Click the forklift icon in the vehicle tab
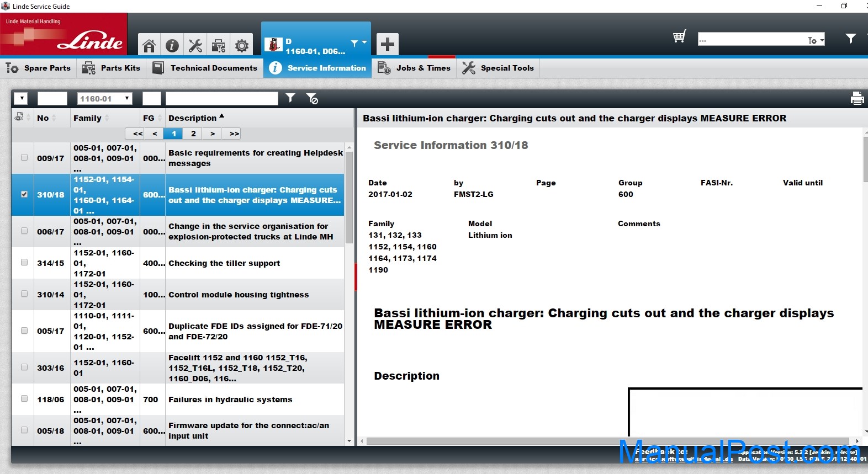Image resolution: width=868 pixels, height=474 pixels. [273, 44]
